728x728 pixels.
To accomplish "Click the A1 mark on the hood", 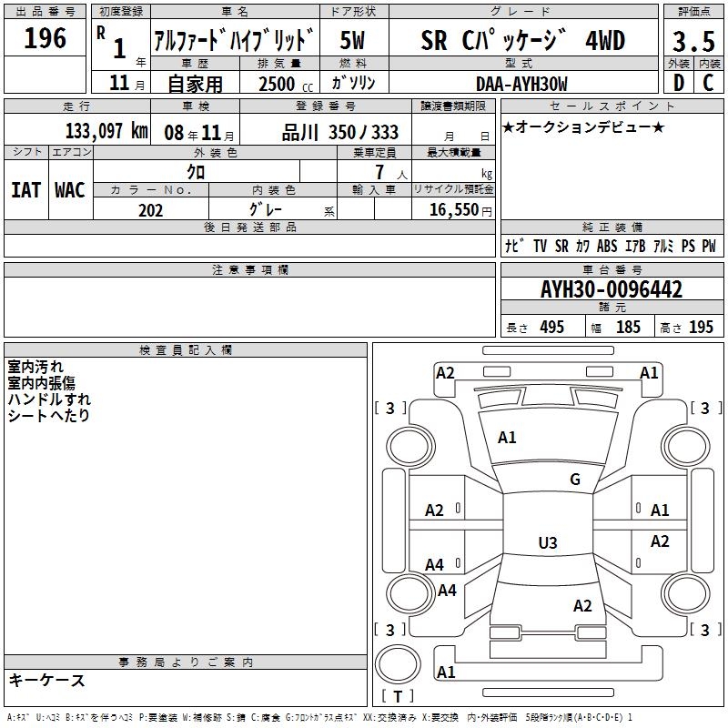I will tap(507, 438).
